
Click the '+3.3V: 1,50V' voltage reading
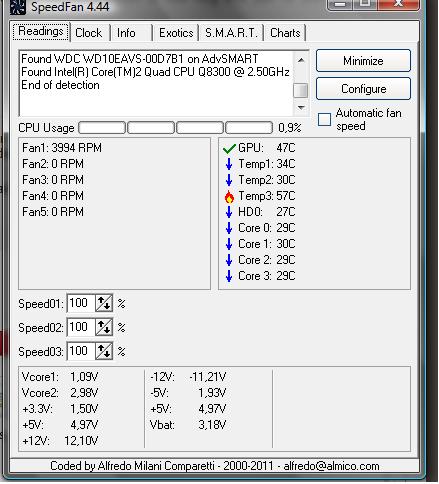click(x=60, y=409)
